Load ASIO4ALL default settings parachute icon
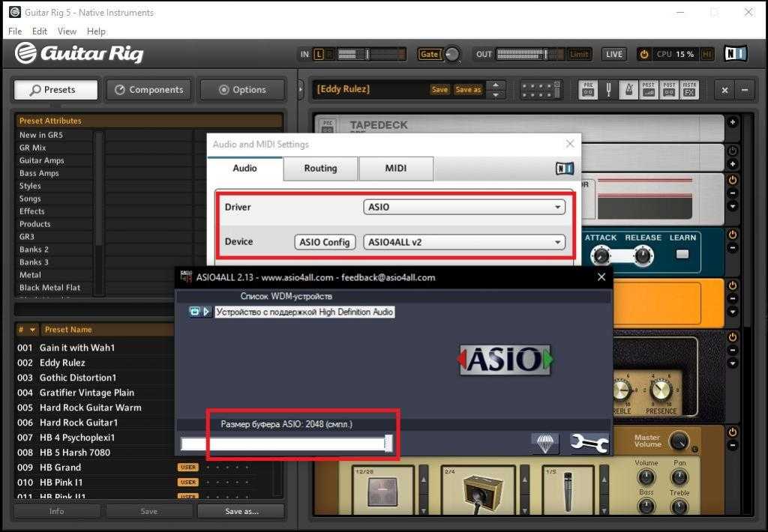This screenshot has height=532, width=768. (545, 444)
